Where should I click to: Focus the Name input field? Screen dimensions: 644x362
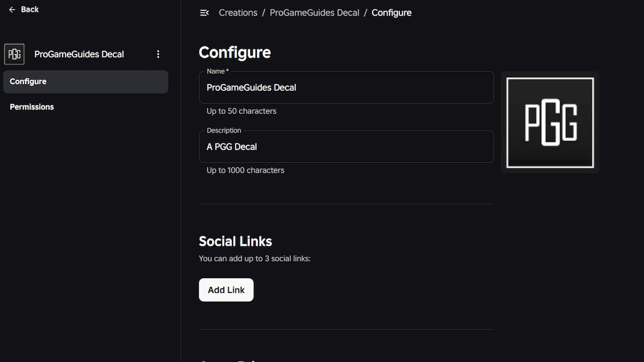point(346,87)
